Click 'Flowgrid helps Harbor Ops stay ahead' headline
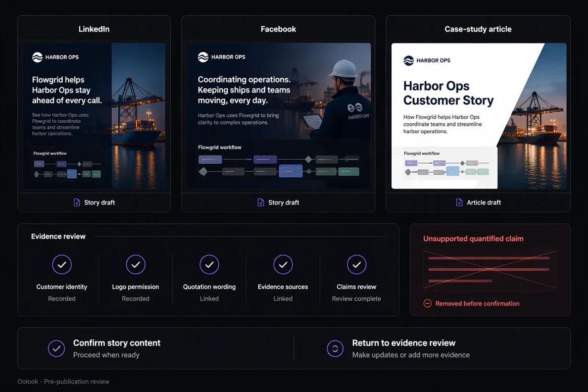The height and width of the screenshot is (392, 588). coord(67,90)
